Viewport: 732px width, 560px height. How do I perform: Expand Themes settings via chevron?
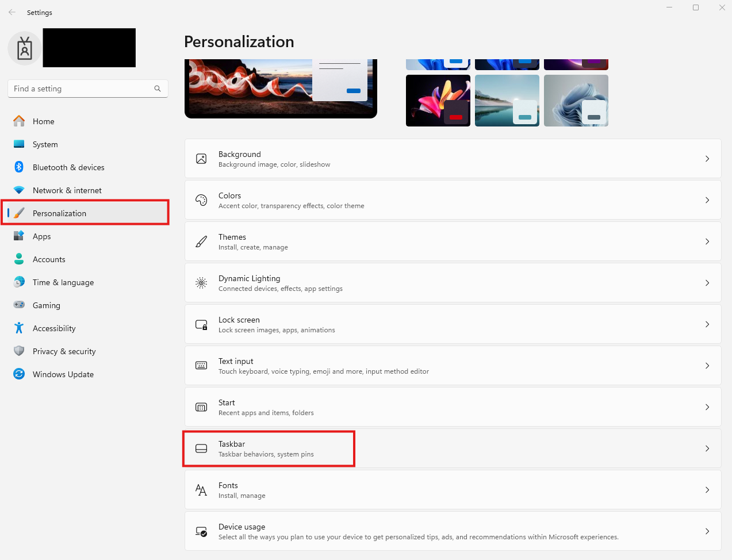click(x=707, y=241)
